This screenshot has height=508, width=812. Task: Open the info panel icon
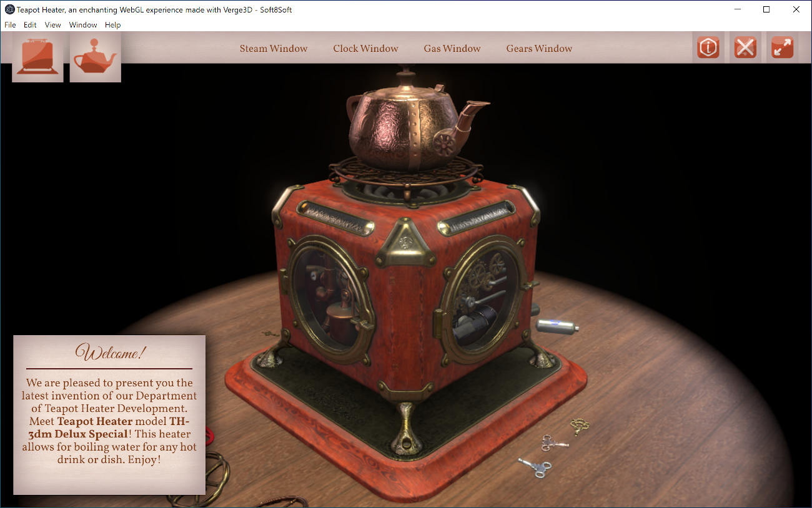(708, 47)
